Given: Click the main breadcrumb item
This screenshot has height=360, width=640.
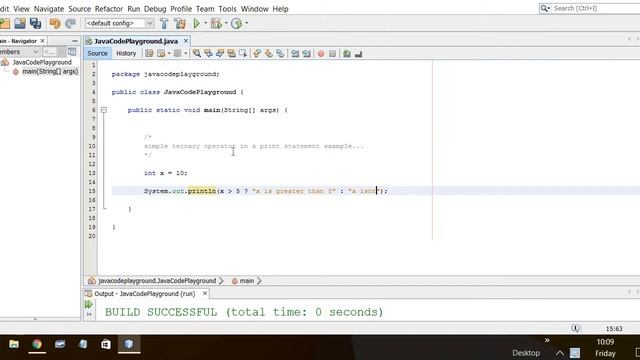Looking at the screenshot, I should tap(247, 281).
